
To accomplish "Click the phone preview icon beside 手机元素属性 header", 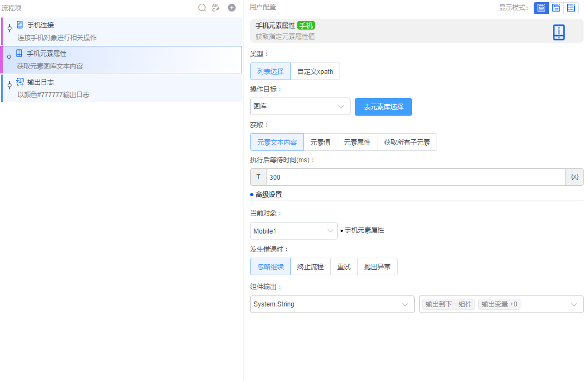I will (558, 31).
